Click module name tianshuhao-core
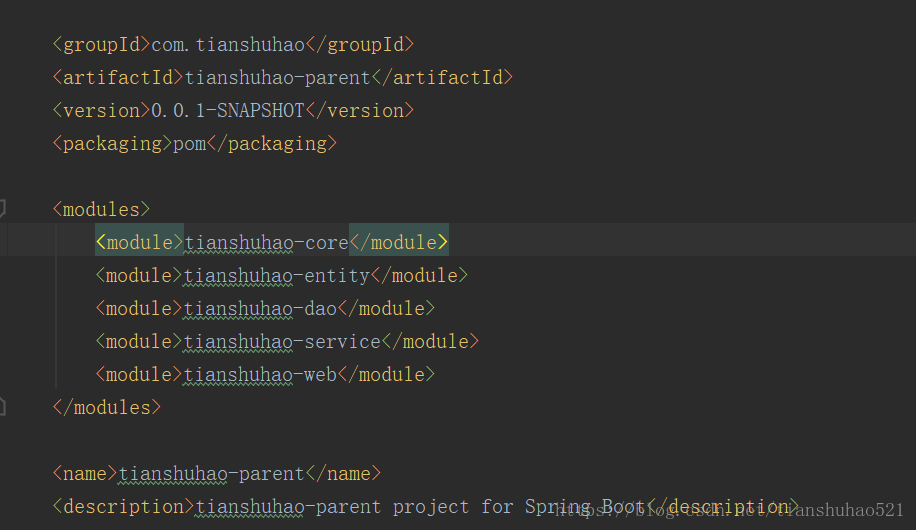916x530 pixels. click(x=266, y=243)
